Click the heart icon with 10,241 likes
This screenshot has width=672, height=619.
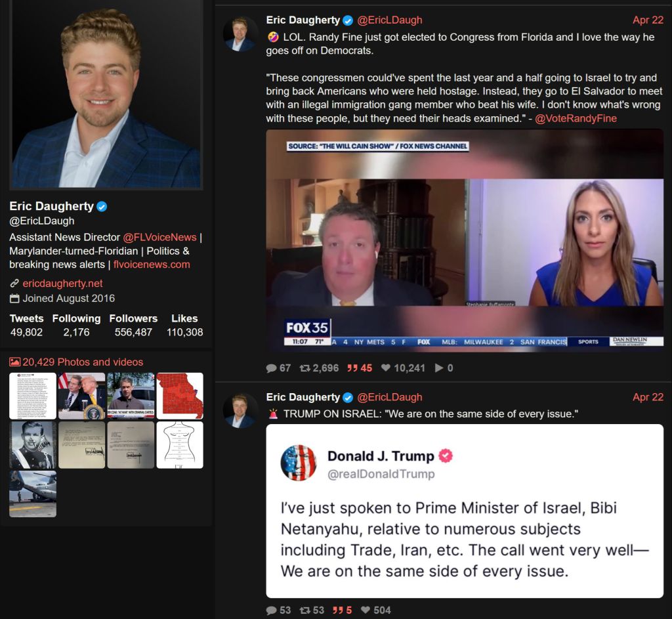coord(386,368)
